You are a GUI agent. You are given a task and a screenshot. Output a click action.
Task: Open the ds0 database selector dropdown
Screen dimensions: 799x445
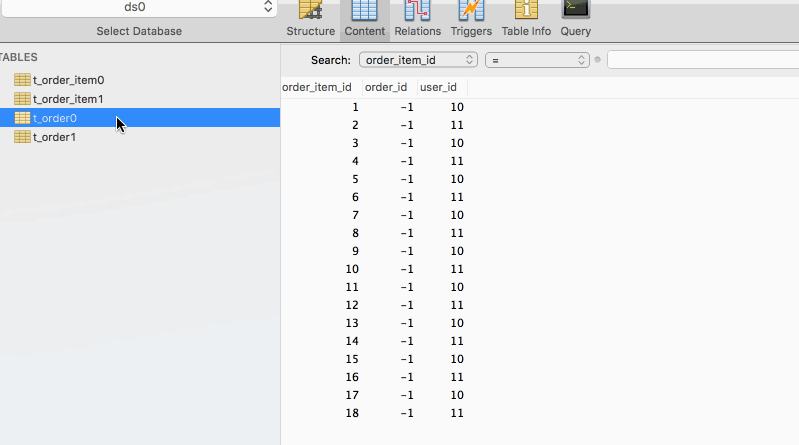point(139,8)
